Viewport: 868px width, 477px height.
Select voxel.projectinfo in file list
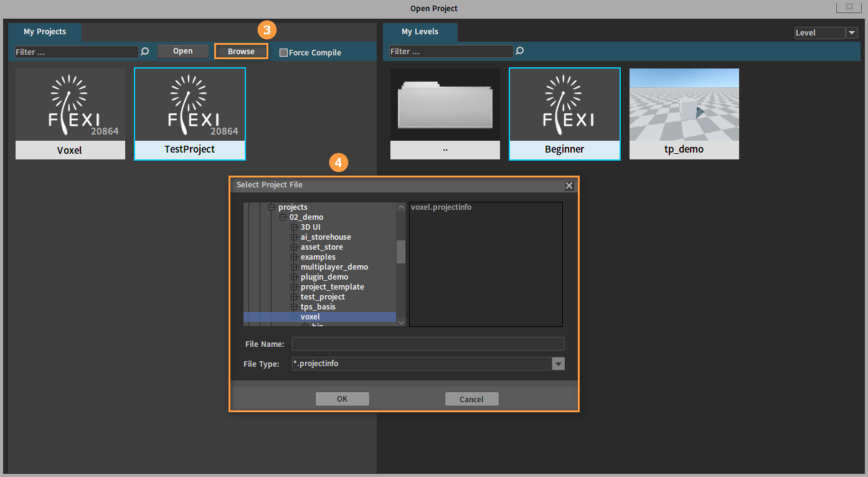(441, 207)
